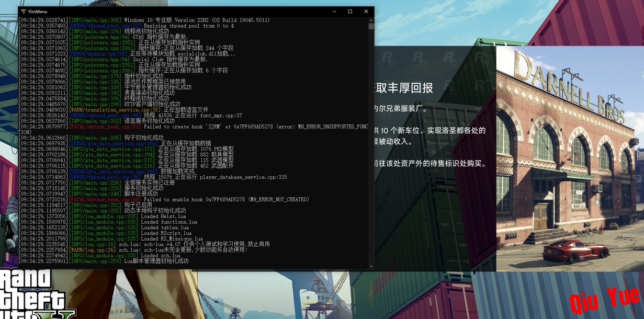Click "字节修补管理器初始化成功" in the console
644x319 pixels.
157,87
